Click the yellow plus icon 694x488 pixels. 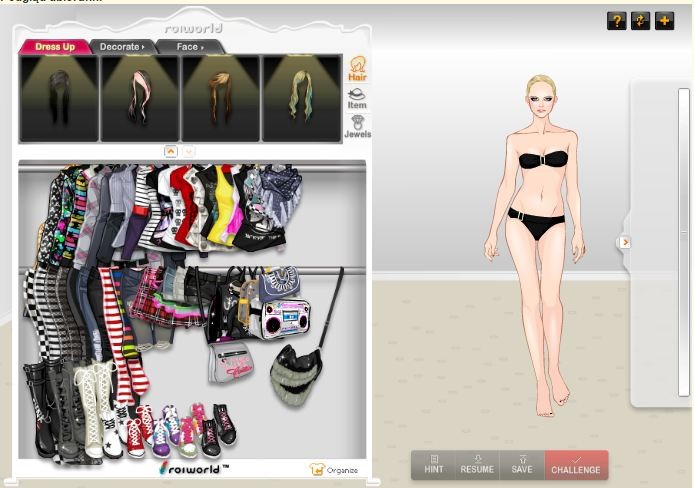pyautogui.click(x=665, y=21)
